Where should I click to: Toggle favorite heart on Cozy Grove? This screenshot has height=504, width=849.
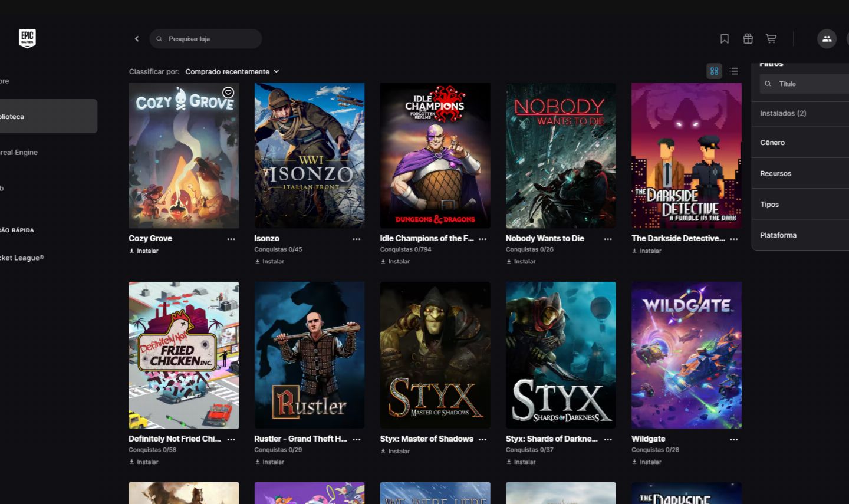pos(228,93)
